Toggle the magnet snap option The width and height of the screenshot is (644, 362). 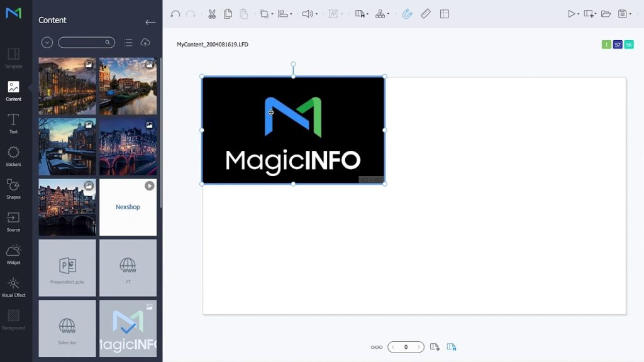(407, 14)
